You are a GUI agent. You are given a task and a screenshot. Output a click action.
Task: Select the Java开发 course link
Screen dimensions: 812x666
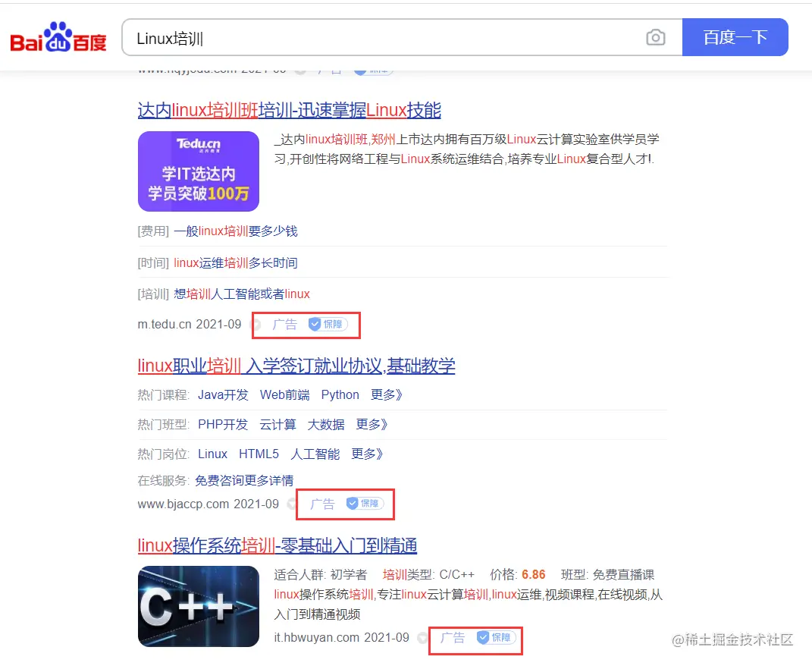(x=223, y=395)
